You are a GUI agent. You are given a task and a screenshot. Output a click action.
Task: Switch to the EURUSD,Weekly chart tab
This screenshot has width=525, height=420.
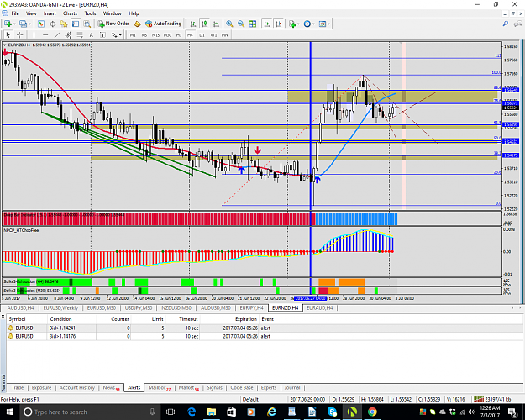60,307
